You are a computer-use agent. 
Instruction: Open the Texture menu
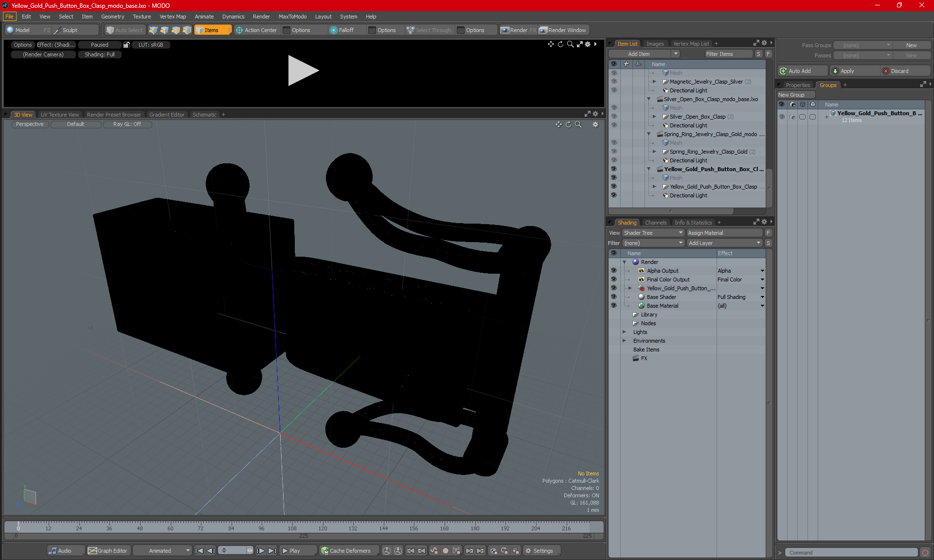[142, 17]
